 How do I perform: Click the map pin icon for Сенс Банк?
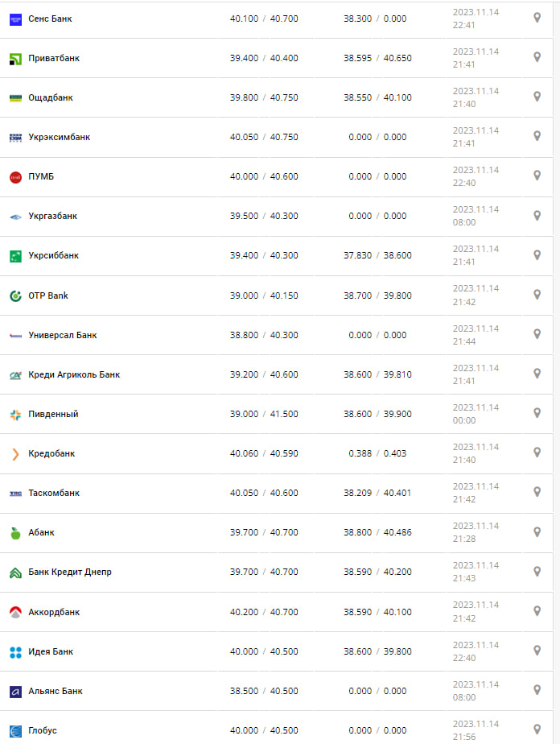537,18
